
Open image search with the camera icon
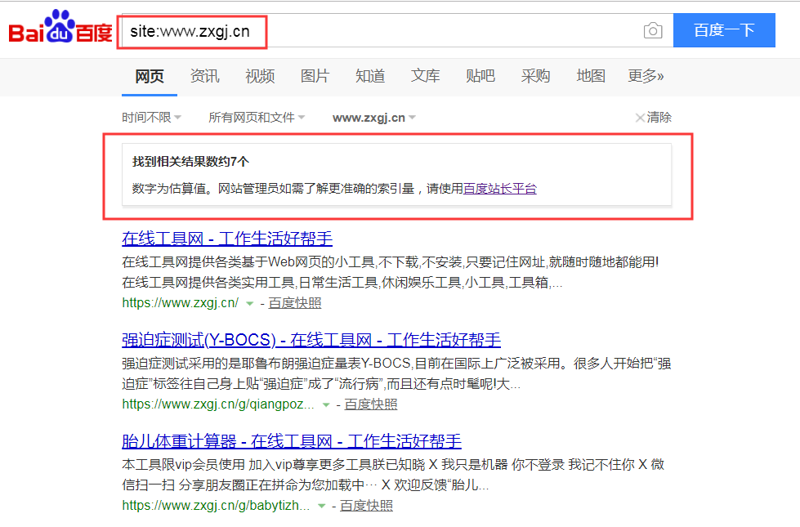click(653, 31)
